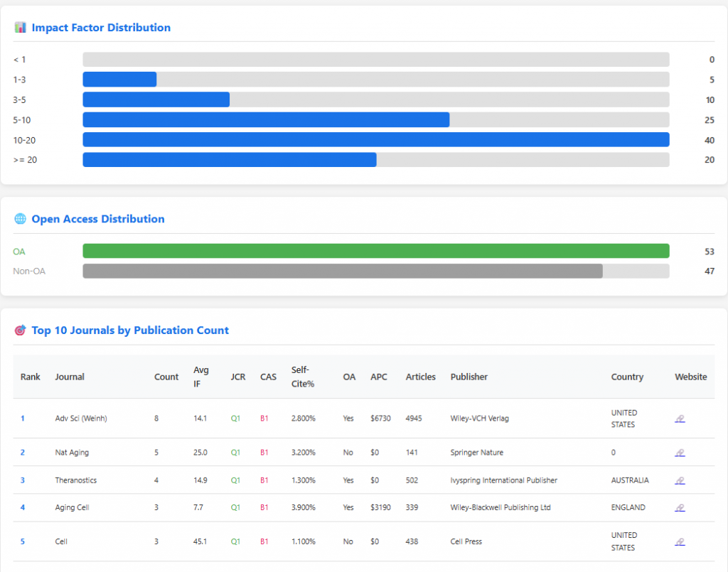
Task: Click the APC column header
Action: point(378,377)
